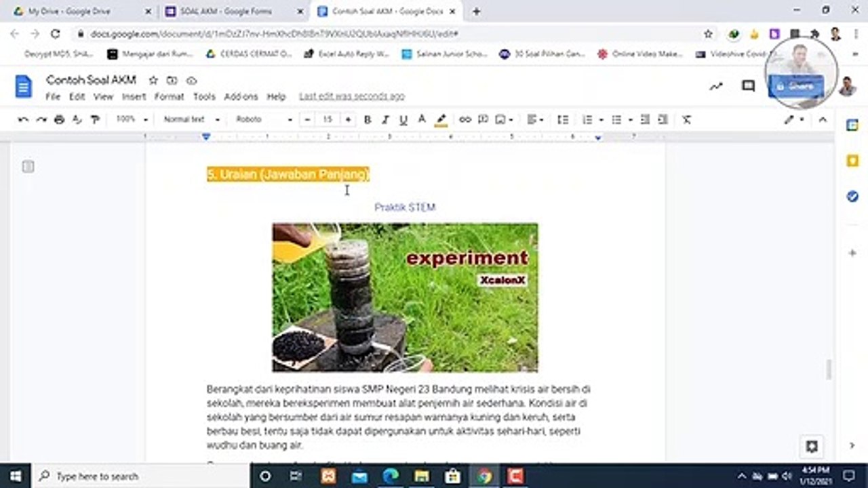Open the Explore button
This screenshot has height=488, width=868.
(812, 446)
